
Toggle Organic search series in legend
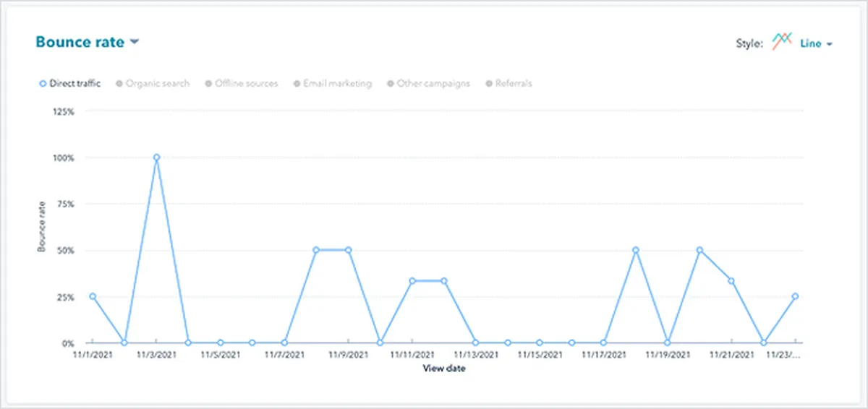[x=153, y=83]
